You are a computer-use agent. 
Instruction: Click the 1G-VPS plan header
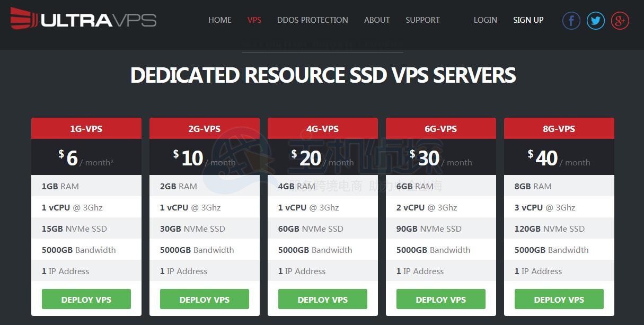[x=86, y=128]
